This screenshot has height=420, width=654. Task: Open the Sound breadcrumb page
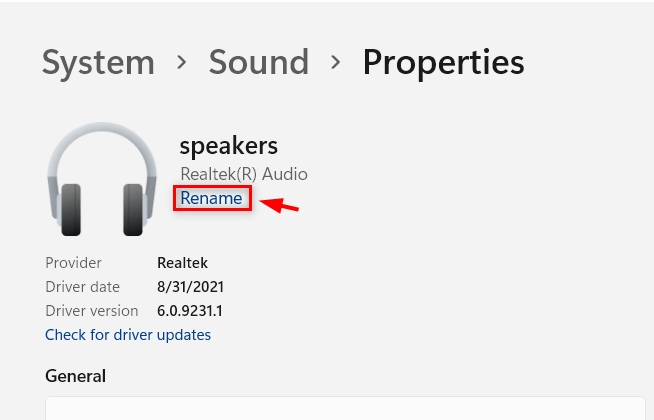click(x=259, y=62)
